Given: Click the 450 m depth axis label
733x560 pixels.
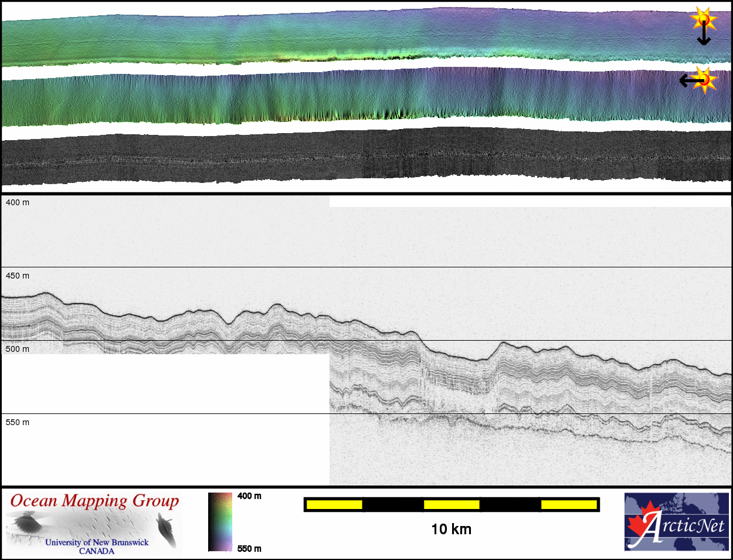Looking at the screenshot, I should point(18,276).
